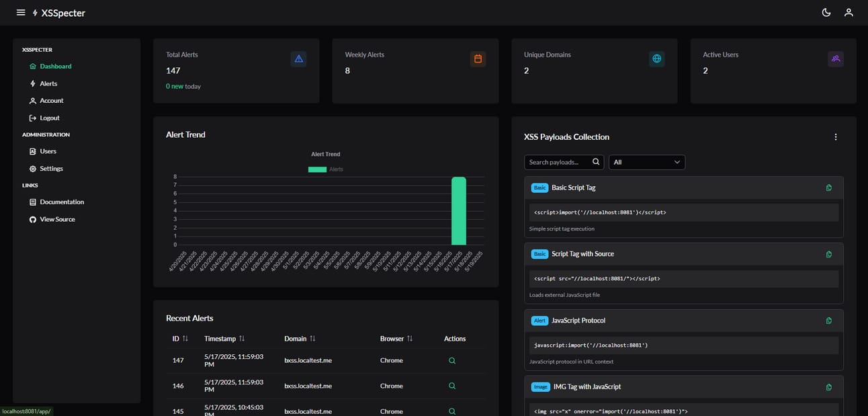Copy the Script Tag with Source payload
Image resolution: width=868 pixels, height=416 pixels.
(829, 254)
